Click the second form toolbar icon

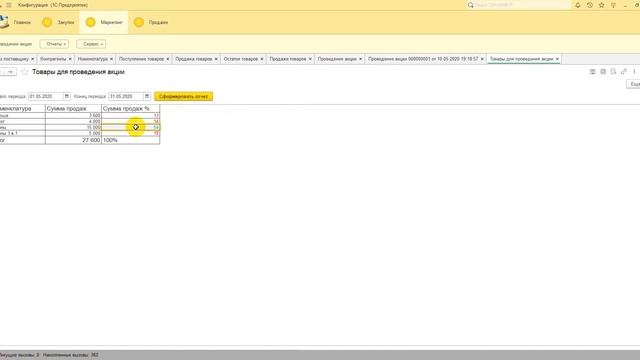603,71
